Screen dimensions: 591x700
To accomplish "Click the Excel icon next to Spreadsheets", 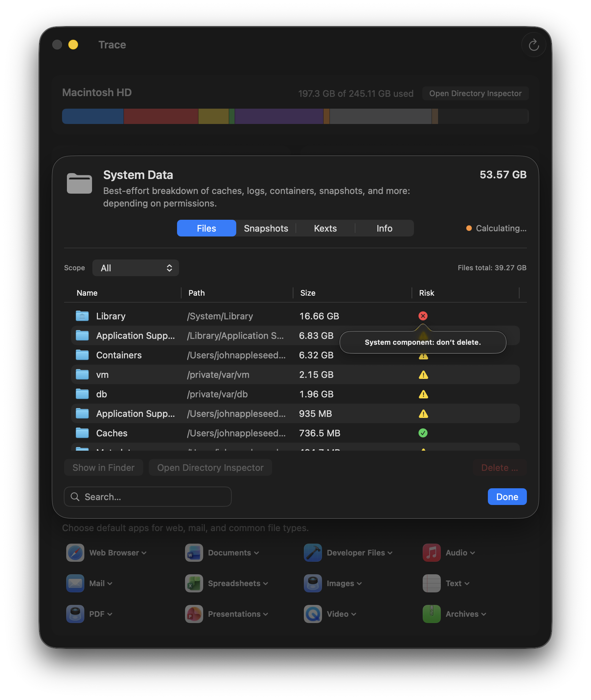I will (x=193, y=583).
